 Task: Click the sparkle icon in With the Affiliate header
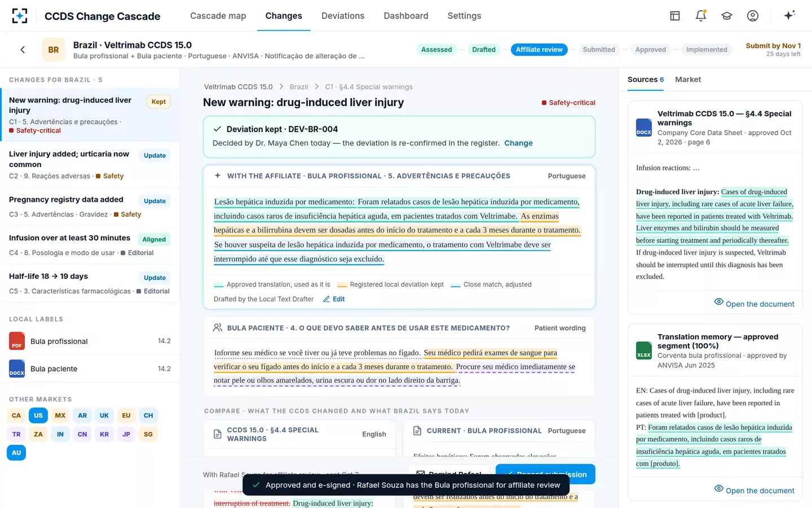[x=218, y=176]
